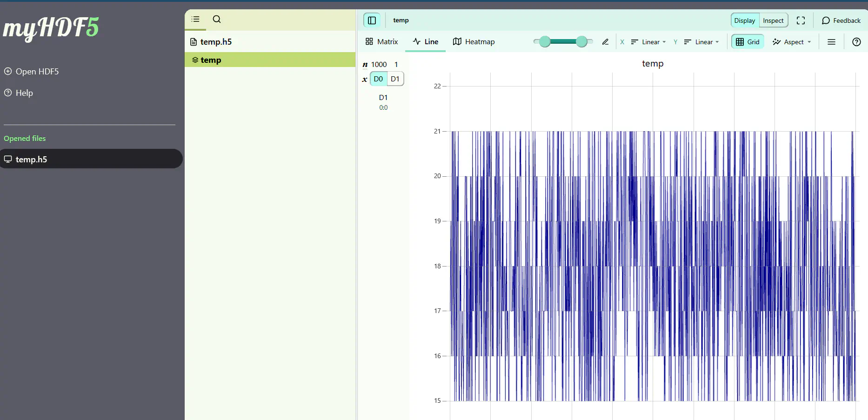Enter fullscreen mode with expand icon
Viewport: 868px width, 420px height.
[x=801, y=20]
